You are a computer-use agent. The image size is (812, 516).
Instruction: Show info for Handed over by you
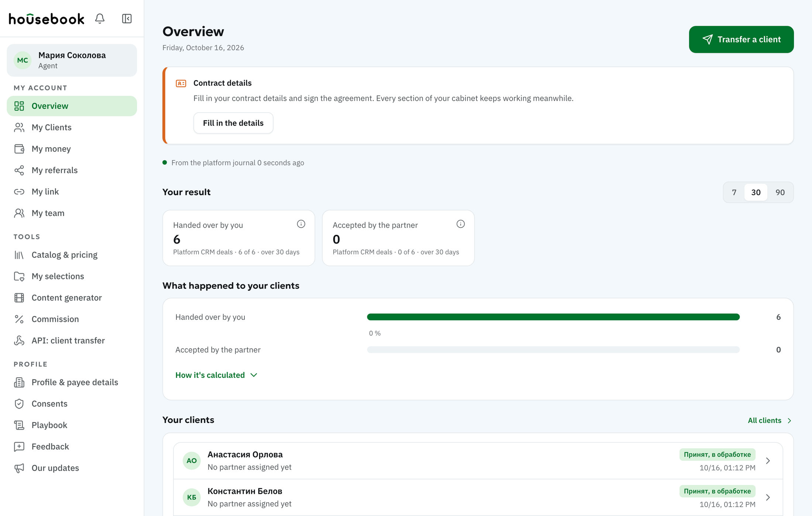click(301, 224)
